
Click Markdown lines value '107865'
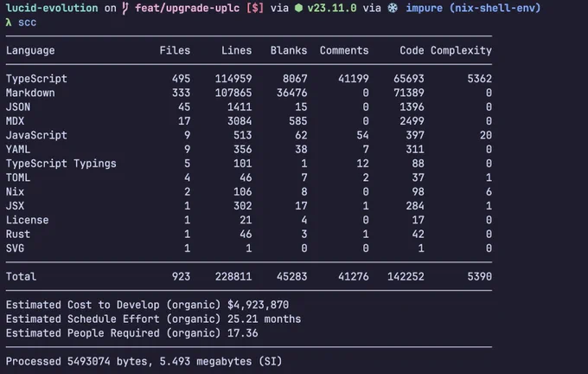[233, 93]
